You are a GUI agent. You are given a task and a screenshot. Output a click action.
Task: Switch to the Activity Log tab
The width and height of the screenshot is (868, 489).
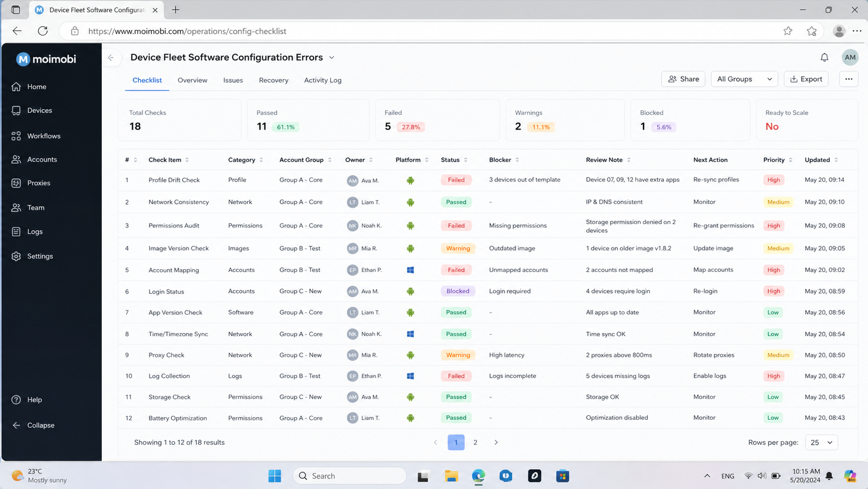click(323, 80)
